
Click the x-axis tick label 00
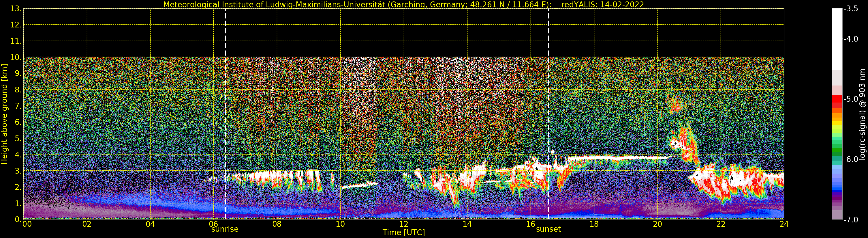point(27,224)
